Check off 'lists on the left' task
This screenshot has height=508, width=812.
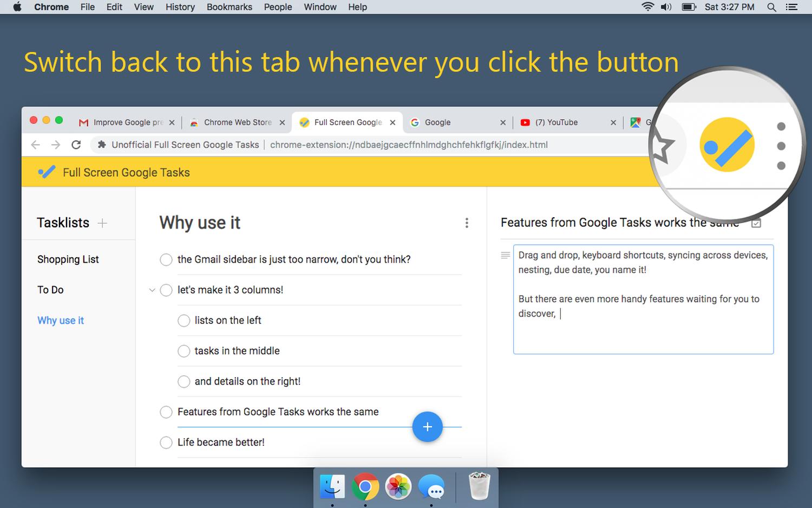click(x=184, y=321)
